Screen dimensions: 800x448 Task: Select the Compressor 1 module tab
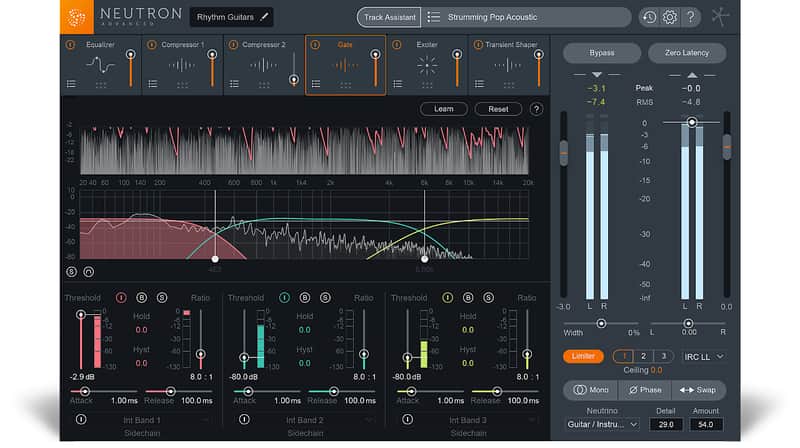click(x=182, y=65)
